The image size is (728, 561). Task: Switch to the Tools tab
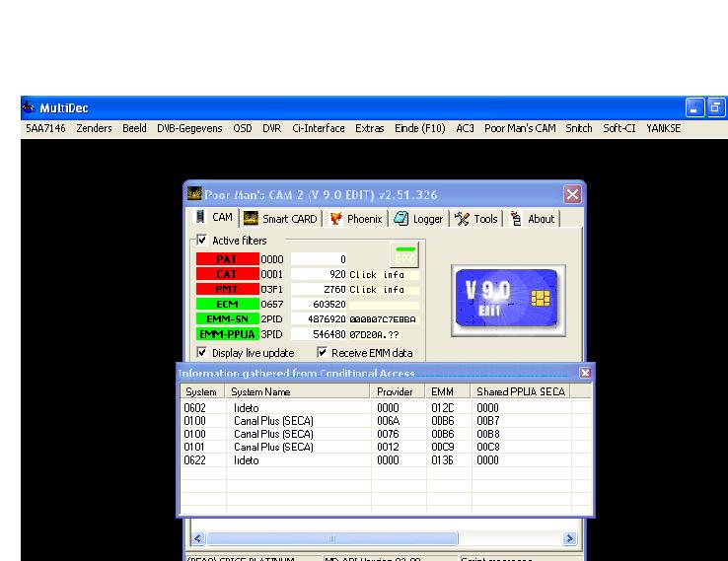(475, 219)
